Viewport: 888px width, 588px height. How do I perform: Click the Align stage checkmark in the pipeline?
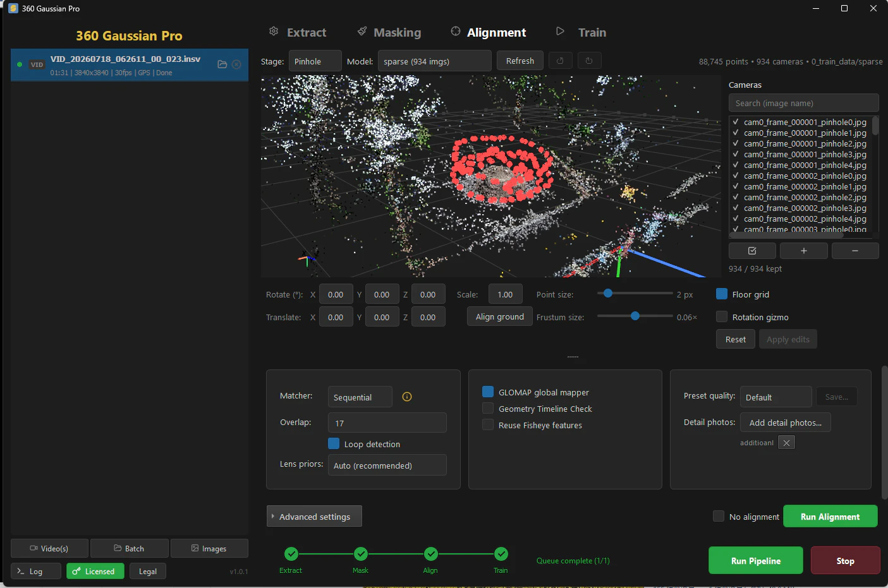431,554
